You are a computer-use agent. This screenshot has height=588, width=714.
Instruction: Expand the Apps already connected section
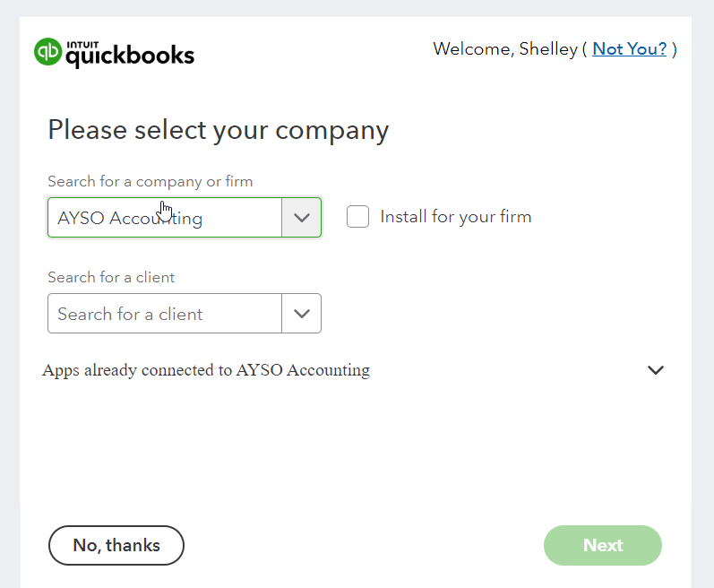[x=206, y=370]
